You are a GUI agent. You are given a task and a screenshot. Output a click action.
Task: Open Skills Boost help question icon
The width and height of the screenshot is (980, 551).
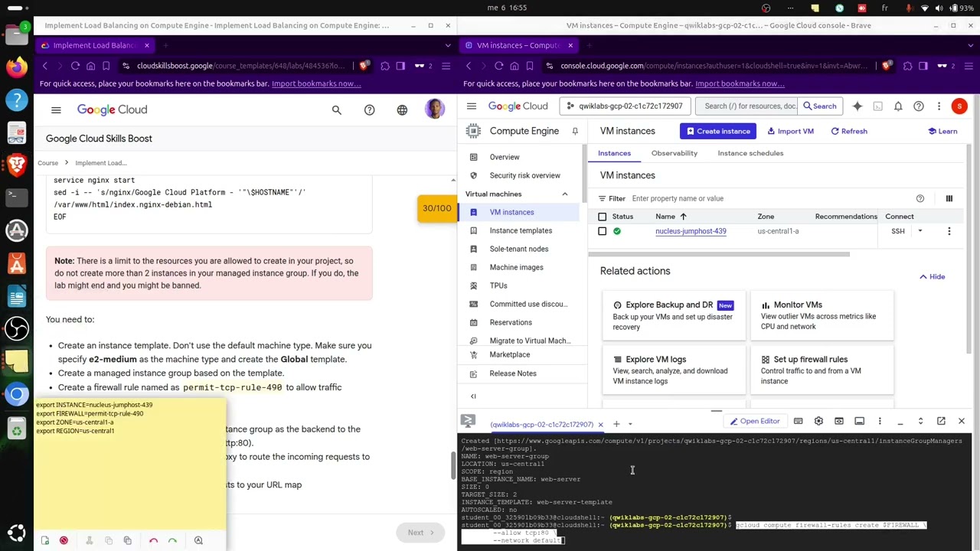(x=370, y=110)
